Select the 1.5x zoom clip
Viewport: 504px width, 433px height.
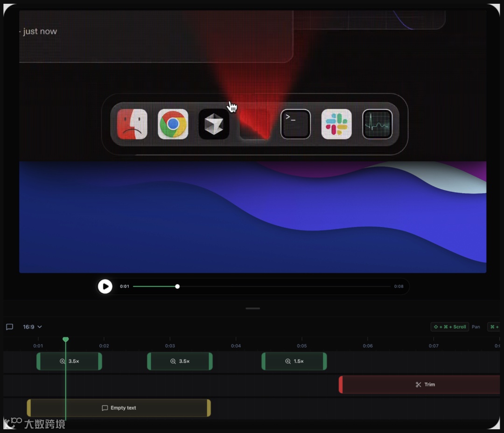coord(294,361)
